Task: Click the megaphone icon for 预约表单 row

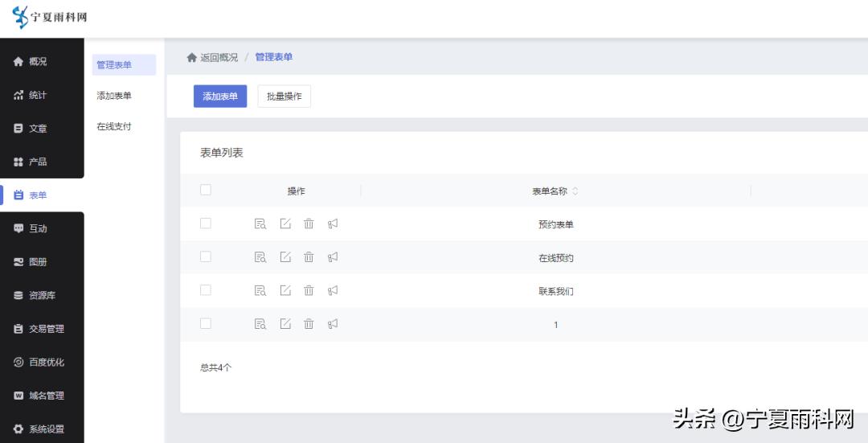Action: point(333,224)
